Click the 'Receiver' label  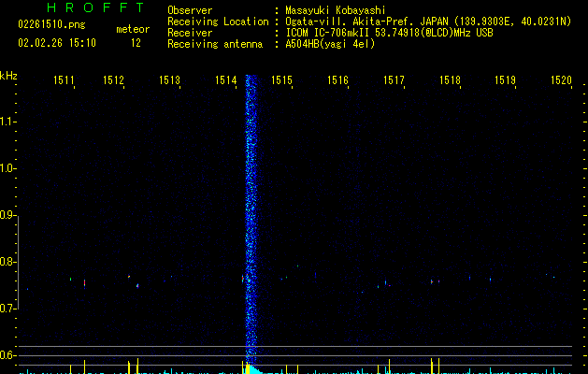point(190,33)
